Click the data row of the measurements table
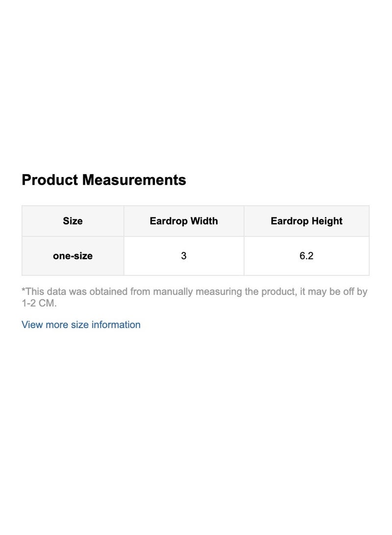 tap(196, 255)
